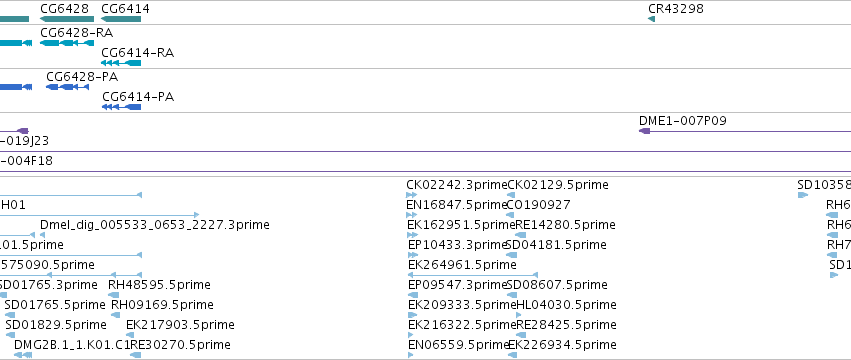Click the arrow glyph under SD10358 label
Viewport: 851px width, 360px height.
pyautogui.click(x=803, y=195)
